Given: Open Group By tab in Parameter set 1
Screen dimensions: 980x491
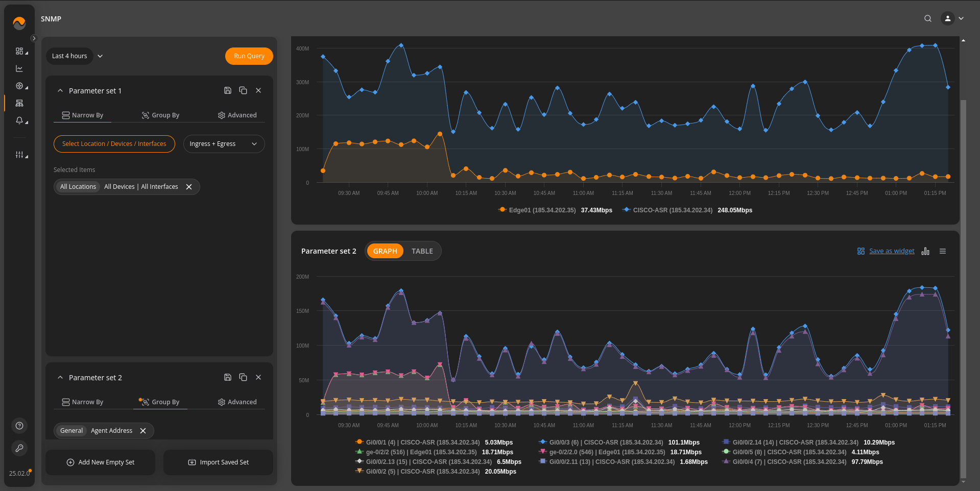Looking at the screenshot, I should tap(160, 115).
